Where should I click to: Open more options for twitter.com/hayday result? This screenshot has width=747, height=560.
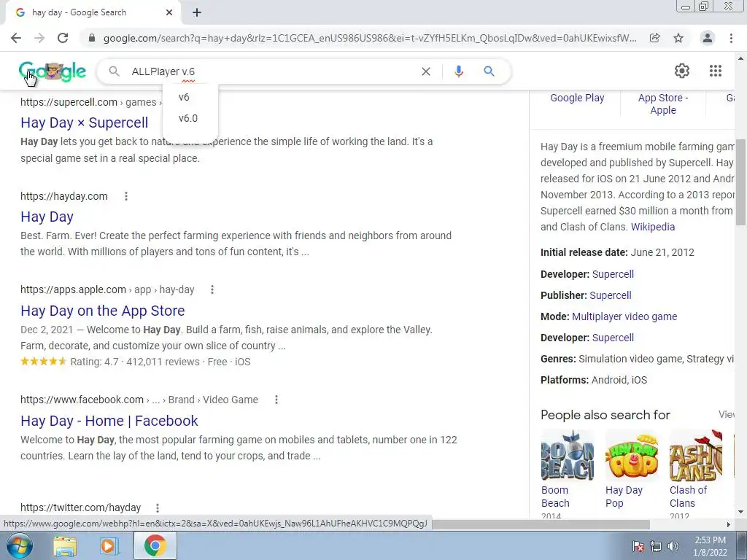tap(158, 508)
